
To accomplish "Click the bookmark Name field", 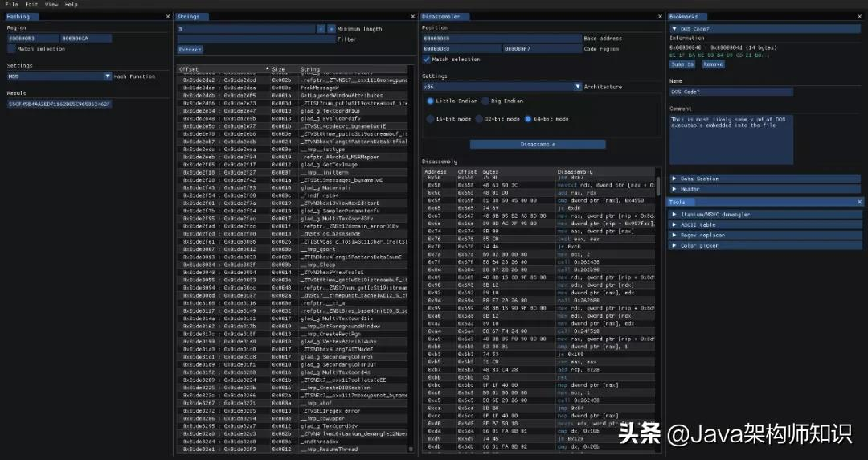I will tap(731, 92).
